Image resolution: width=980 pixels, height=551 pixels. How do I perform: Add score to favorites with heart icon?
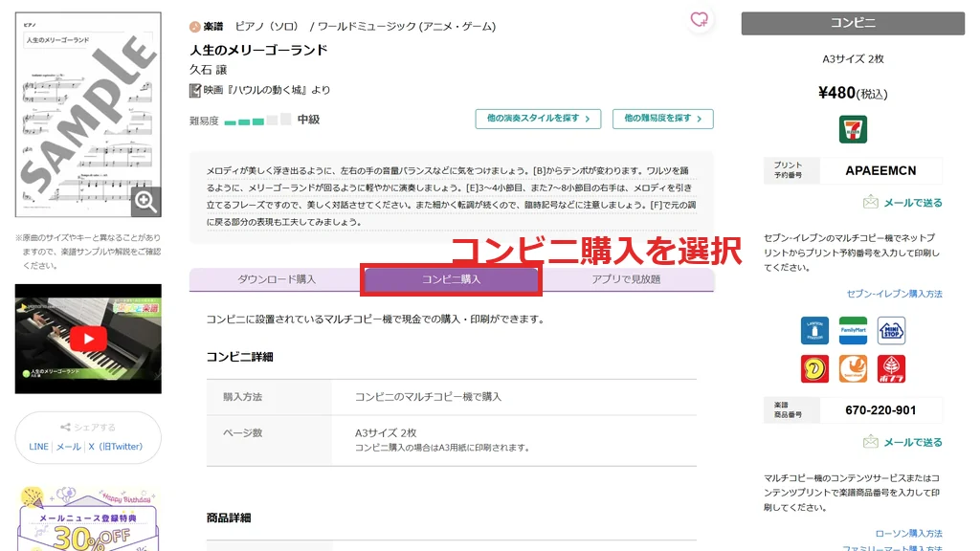click(x=700, y=20)
